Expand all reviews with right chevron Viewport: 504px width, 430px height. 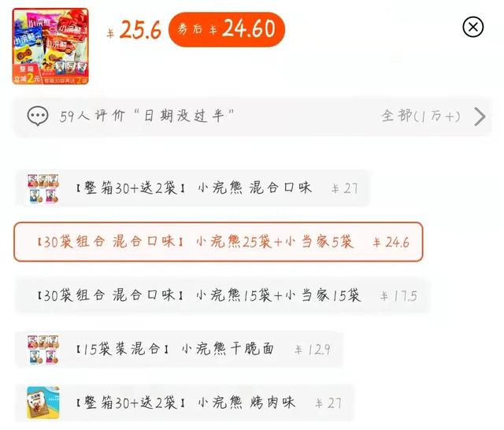click(x=480, y=117)
